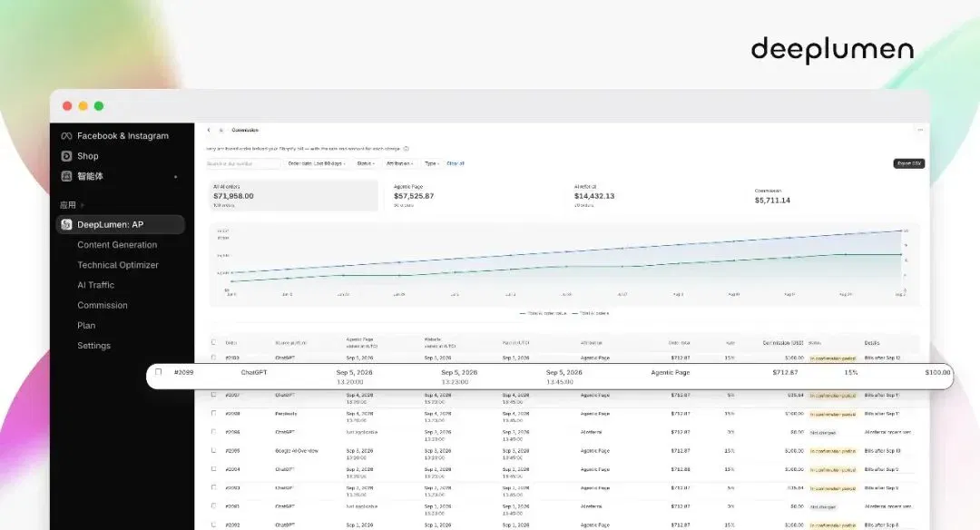Open the Order date: Last 90 days filter
980x530 pixels.
[317, 163]
